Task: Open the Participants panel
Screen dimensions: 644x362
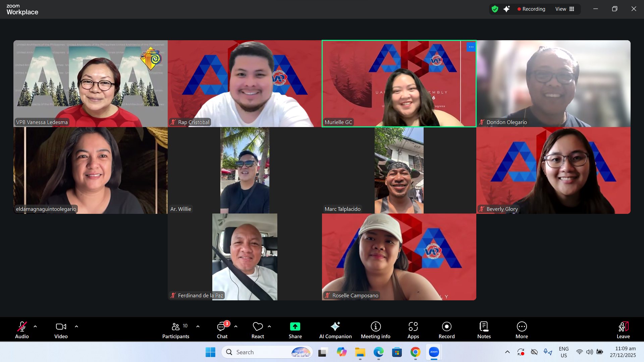Action: click(176, 330)
